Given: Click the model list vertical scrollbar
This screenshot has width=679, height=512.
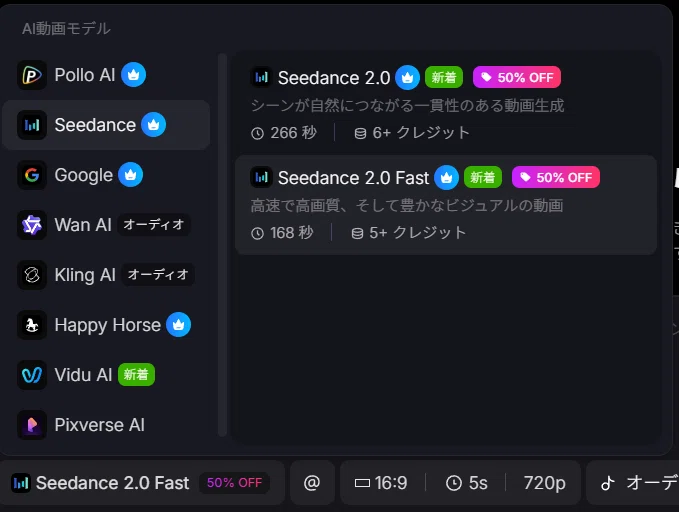Looking at the screenshot, I should tap(223, 245).
